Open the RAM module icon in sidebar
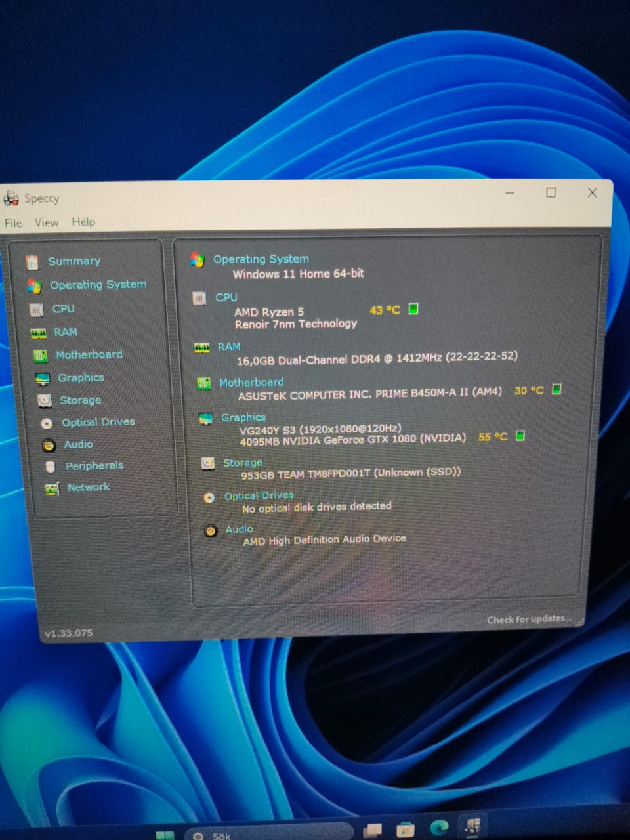The width and height of the screenshot is (630, 840). tap(39, 333)
